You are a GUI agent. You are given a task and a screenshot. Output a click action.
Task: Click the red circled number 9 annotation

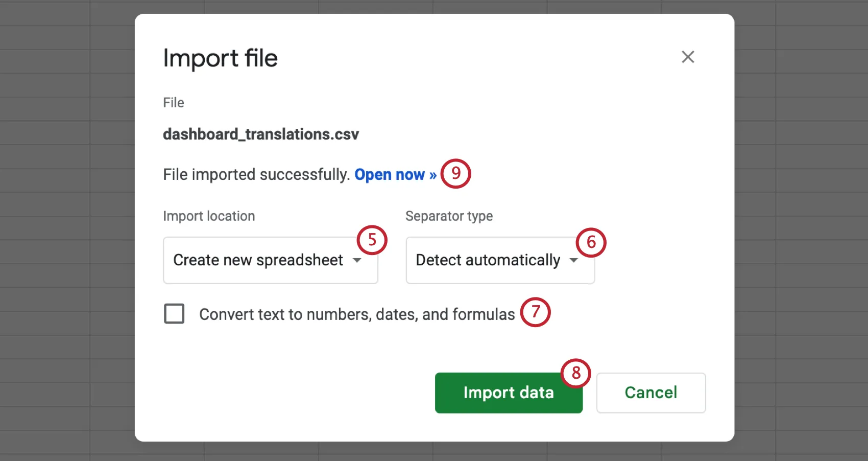(456, 174)
